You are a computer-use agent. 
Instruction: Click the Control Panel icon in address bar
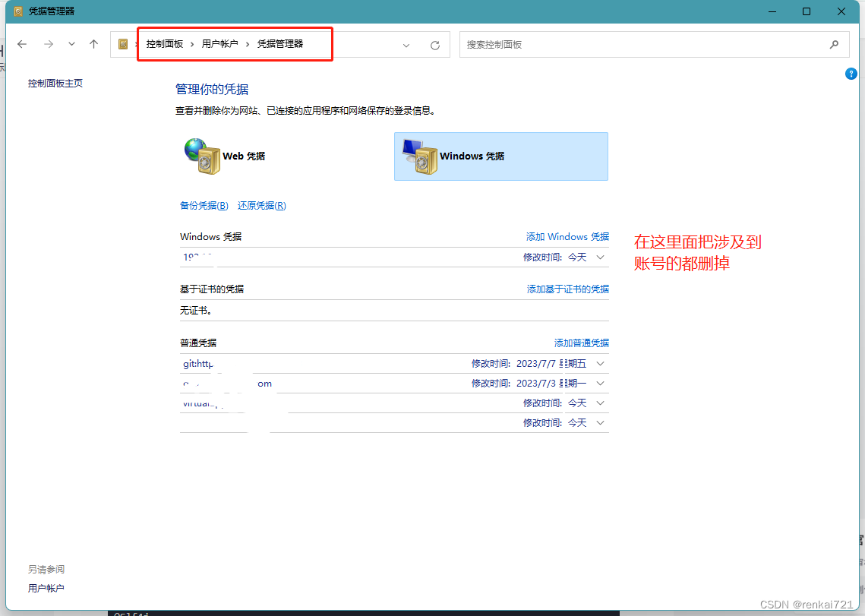coord(123,44)
